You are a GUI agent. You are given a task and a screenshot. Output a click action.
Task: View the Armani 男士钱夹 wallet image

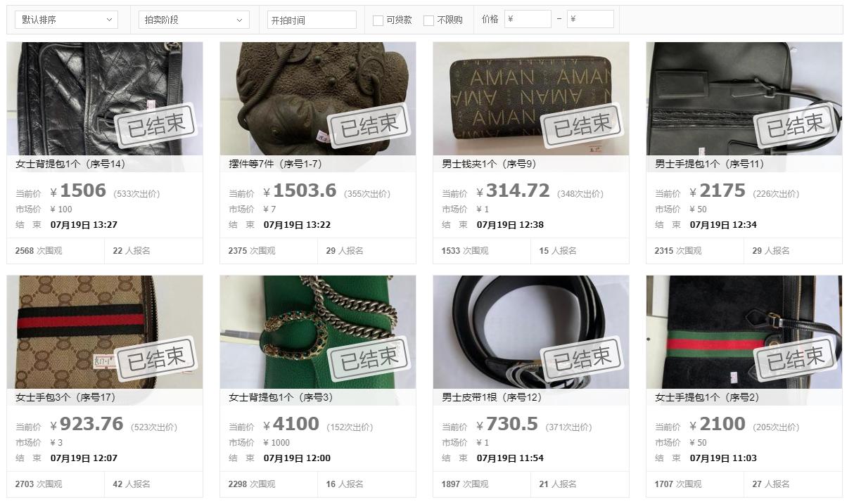click(x=531, y=98)
